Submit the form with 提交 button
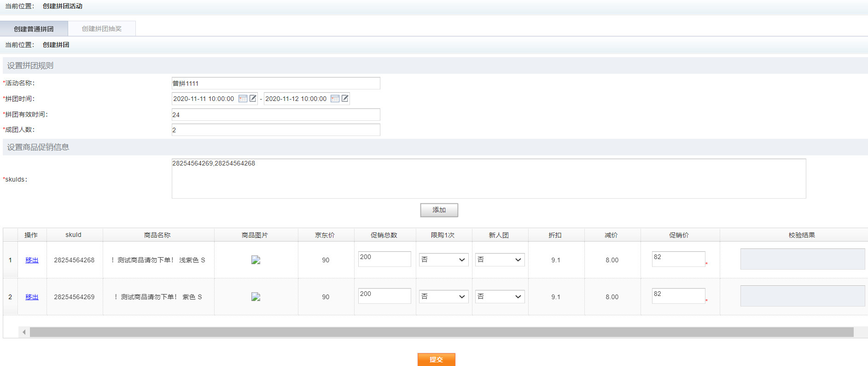 point(436,360)
